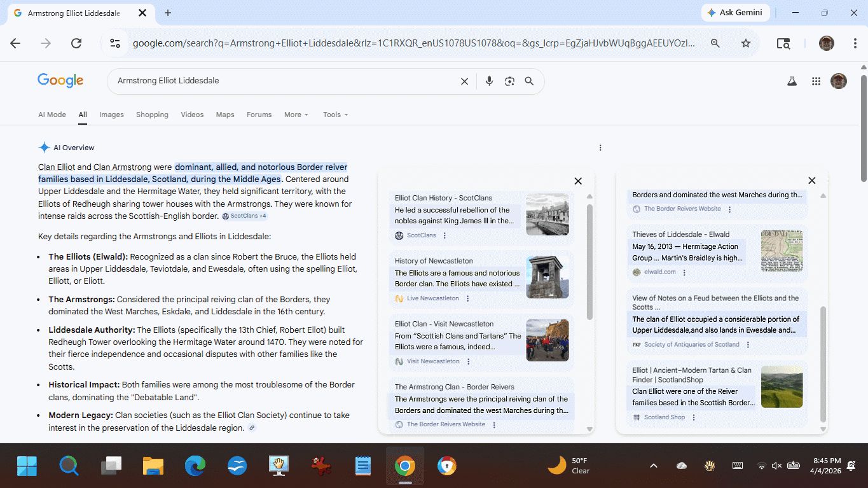868x488 pixels.
Task: Switch to the Forums tab
Action: (259, 115)
